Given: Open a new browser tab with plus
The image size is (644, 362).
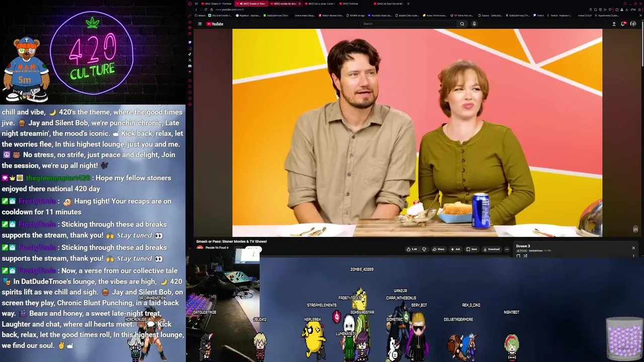Looking at the screenshot, I should 409,4.
